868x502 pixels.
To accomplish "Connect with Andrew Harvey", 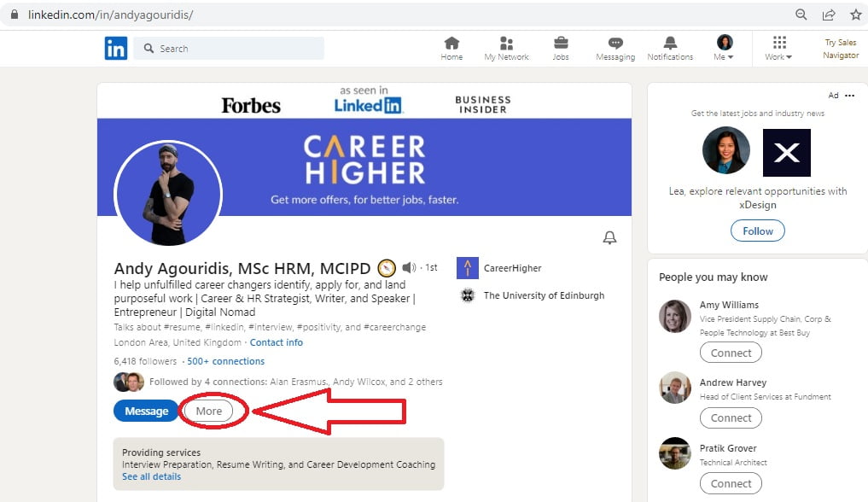I will [731, 417].
